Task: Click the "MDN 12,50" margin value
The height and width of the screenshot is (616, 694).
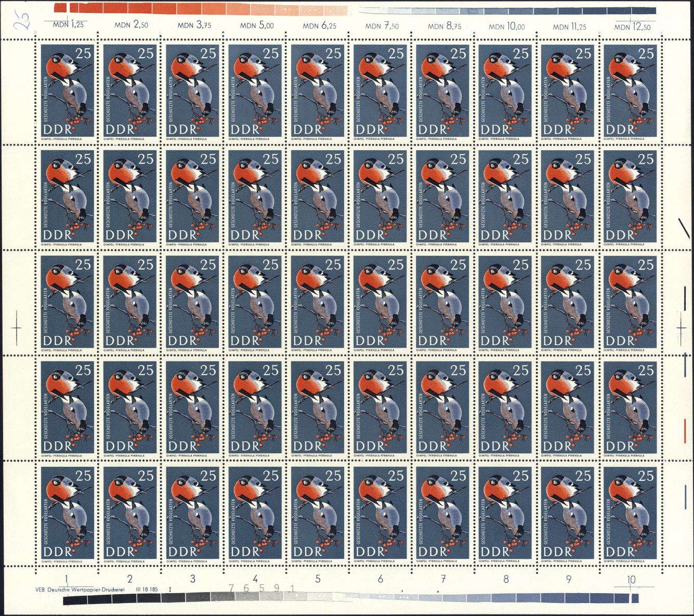Action: (x=632, y=27)
